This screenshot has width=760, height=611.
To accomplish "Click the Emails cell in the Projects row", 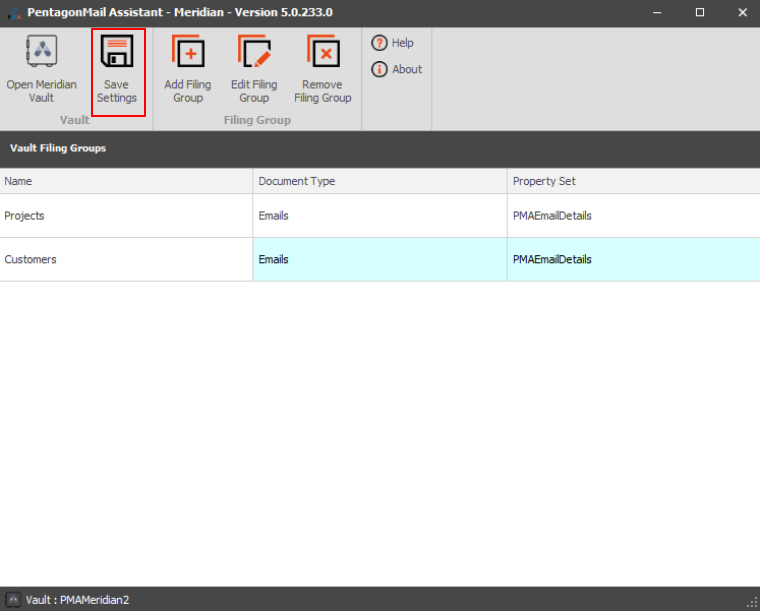I will [x=380, y=216].
